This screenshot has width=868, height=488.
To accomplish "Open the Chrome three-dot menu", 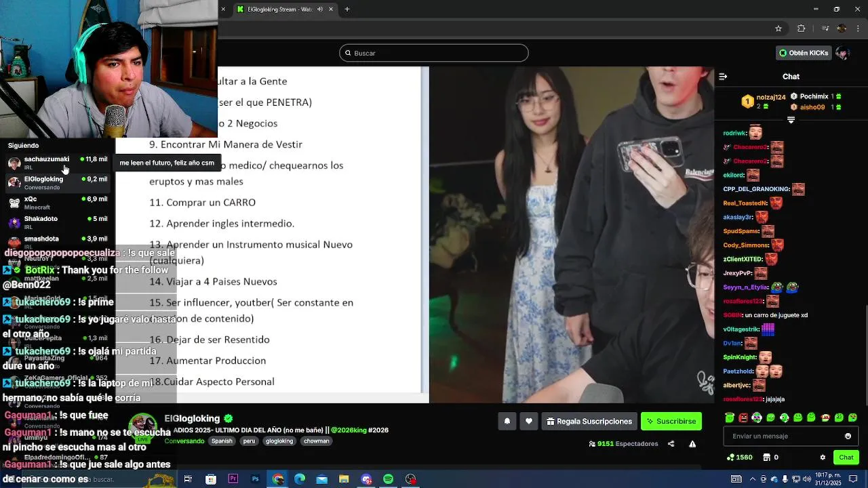I will 857,28.
